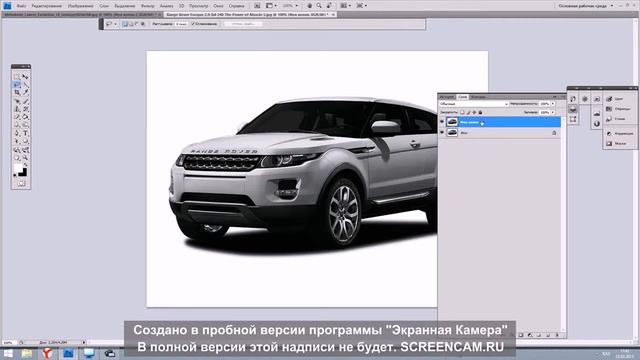Select the Eyedropper tool
The image size is (640, 360).
pyautogui.click(x=25, y=93)
